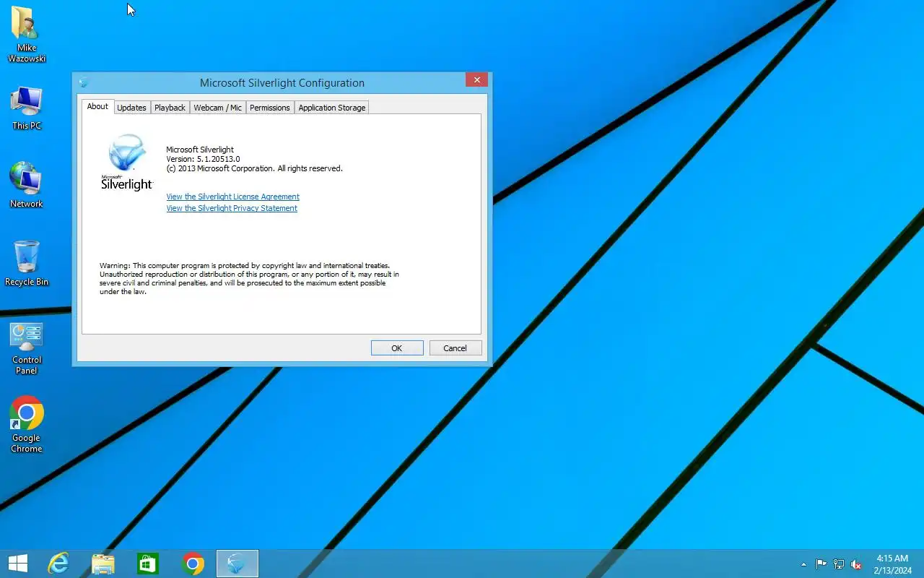Click Silverlight dialog title bar icon

pyautogui.click(x=84, y=82)
